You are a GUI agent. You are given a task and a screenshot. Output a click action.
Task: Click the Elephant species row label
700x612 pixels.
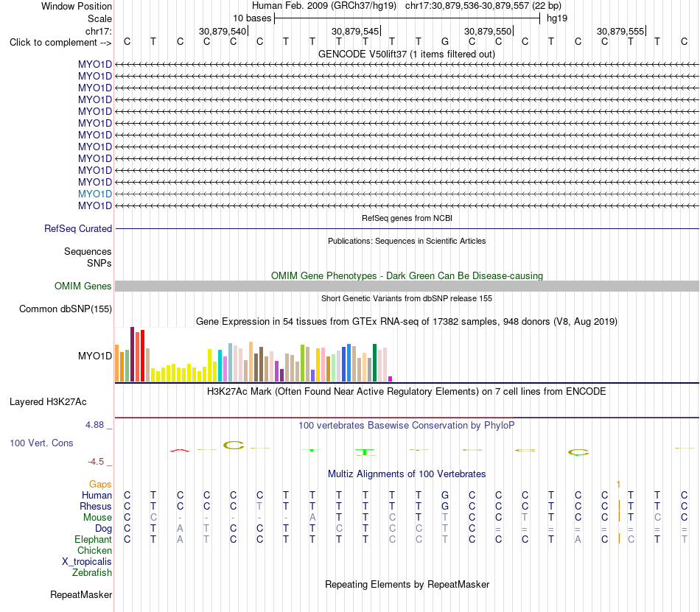(x=93, y=539)
